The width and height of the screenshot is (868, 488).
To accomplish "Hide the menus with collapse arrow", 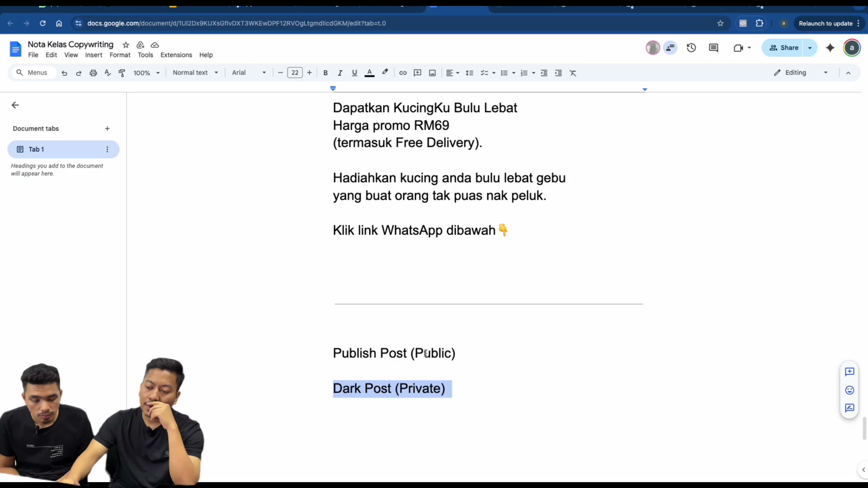I will (848, 73).
